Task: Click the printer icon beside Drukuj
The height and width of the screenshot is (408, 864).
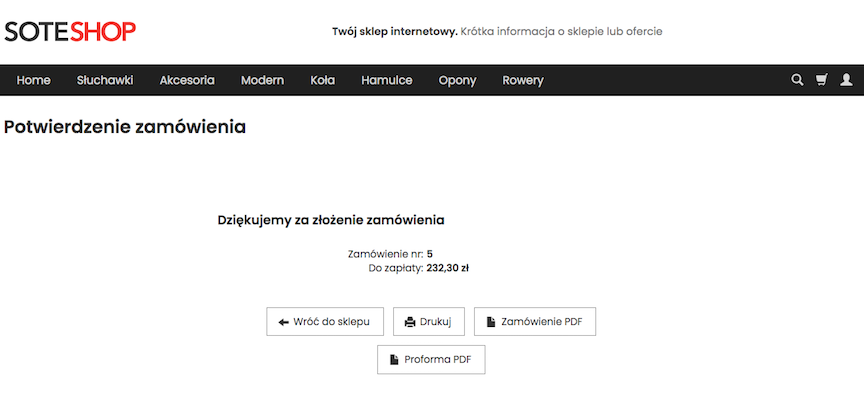Action: tap(410, 322)
